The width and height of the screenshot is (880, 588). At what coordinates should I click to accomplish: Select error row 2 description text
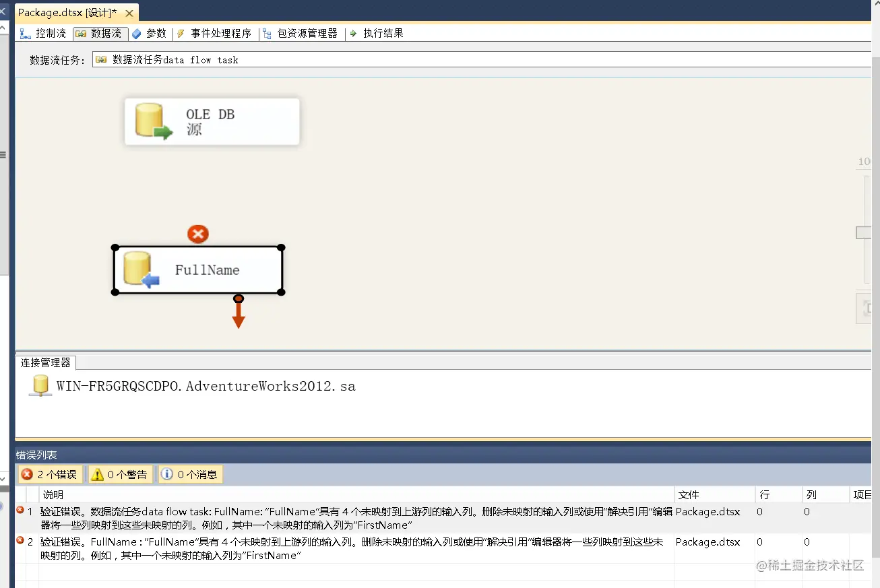click(x=352, y=548)
